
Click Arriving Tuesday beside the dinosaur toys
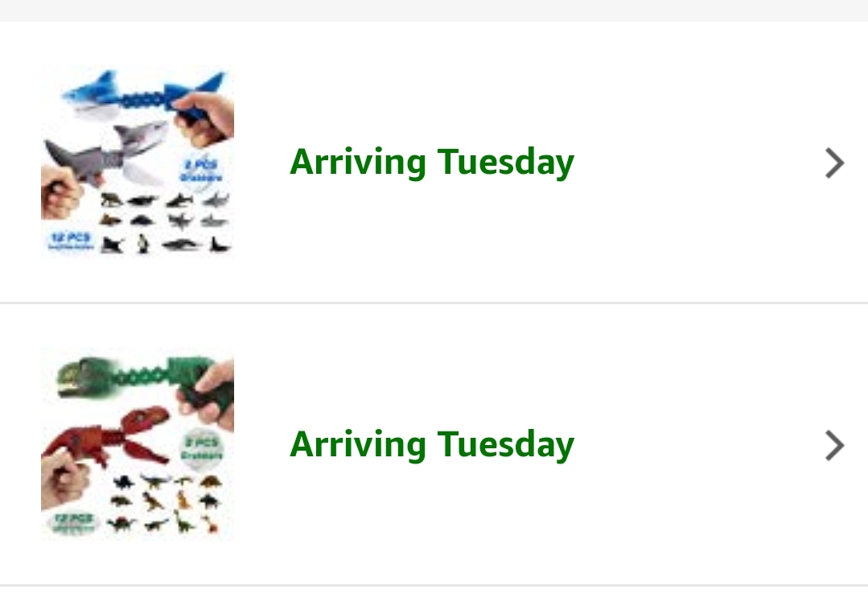point(432,443)
